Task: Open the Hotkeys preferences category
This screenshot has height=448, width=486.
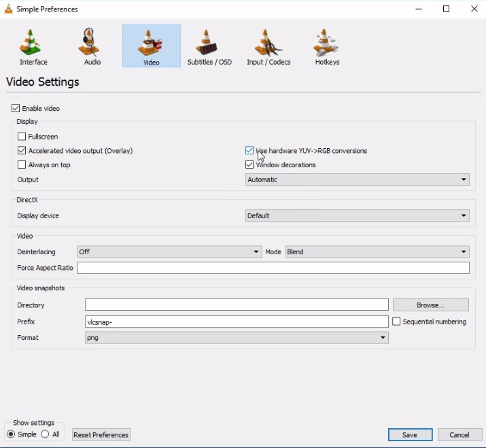Action: (x=327, y=46)
